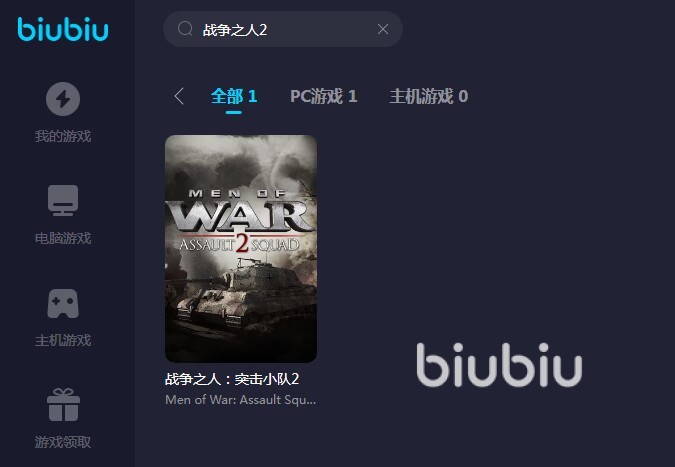Click the gift box icon
Viewport: 675px width, 467px height.
pyautogui.click(x=63, y=405)
